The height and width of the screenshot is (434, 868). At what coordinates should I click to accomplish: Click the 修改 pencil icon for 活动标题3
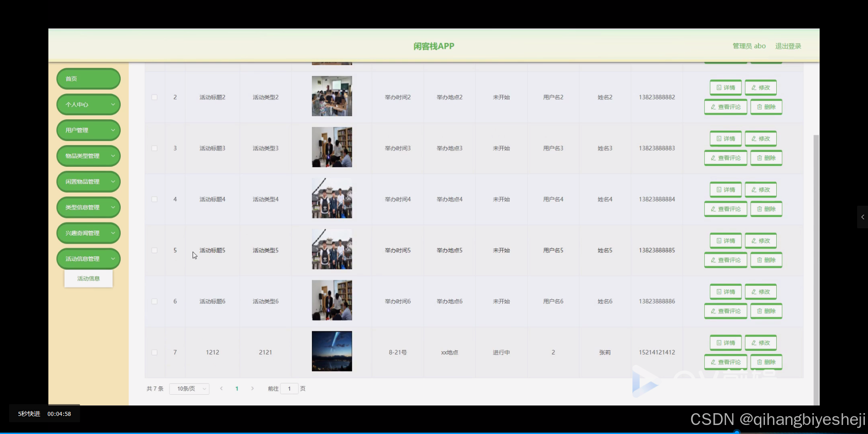click(x=754, y=139)
